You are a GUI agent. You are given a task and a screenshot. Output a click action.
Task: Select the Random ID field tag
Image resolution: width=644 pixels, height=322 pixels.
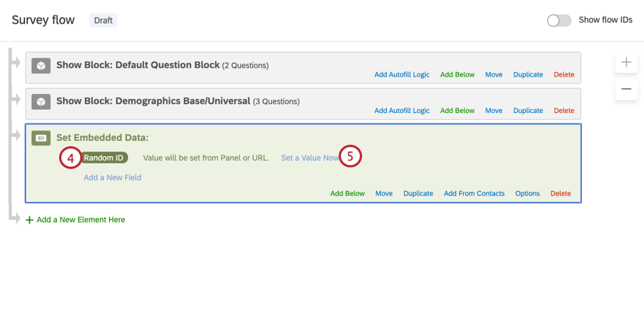(105, 158)
